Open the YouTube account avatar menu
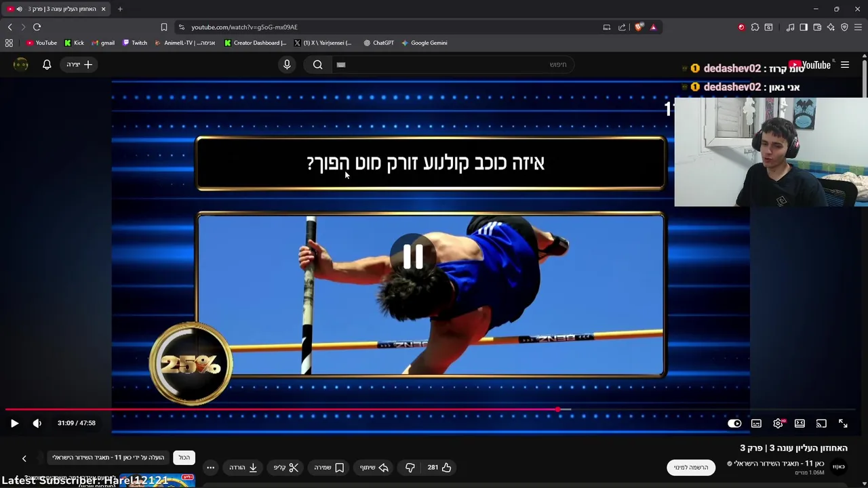The image size is (868, 488). point(21,64)
